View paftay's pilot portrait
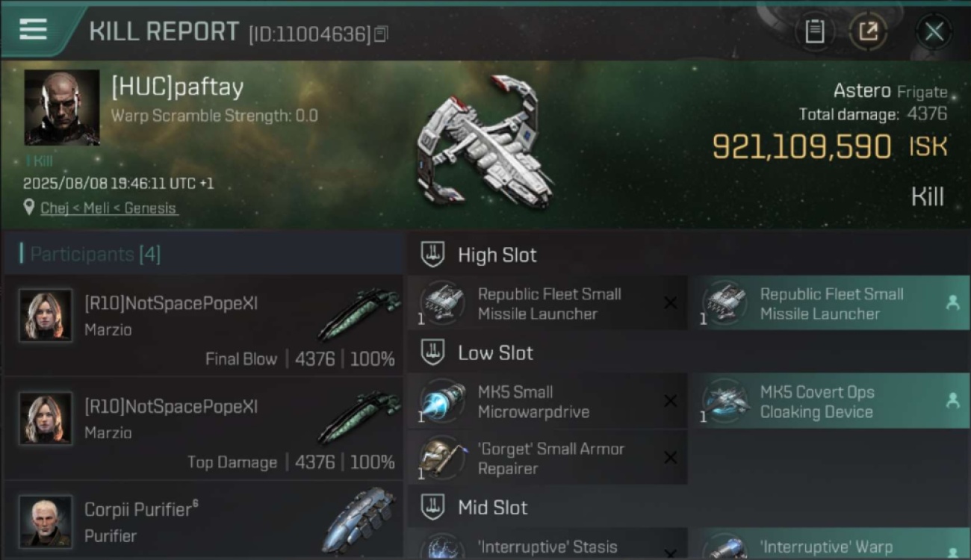The height and width of the screenshot is (560, 971). pos(62,108)
